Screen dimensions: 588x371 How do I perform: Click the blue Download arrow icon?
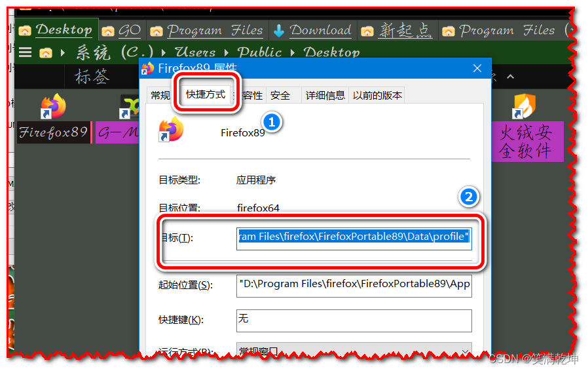tap(279, 31)
